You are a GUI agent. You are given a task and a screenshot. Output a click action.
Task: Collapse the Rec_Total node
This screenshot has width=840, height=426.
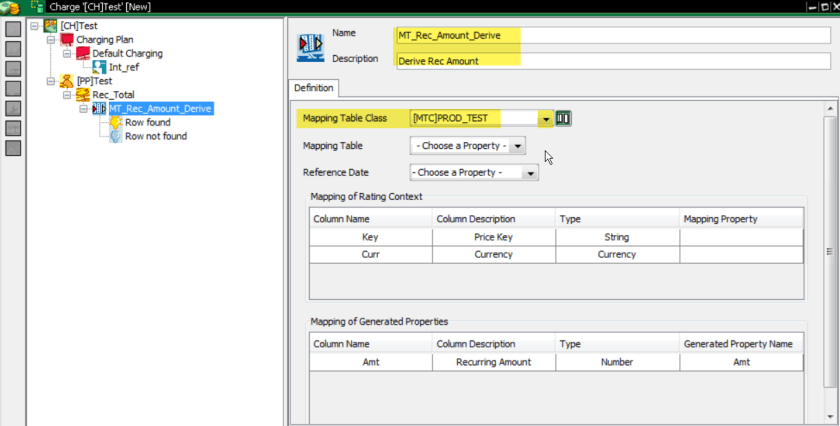pyautogui.click(x=67, y=95)
